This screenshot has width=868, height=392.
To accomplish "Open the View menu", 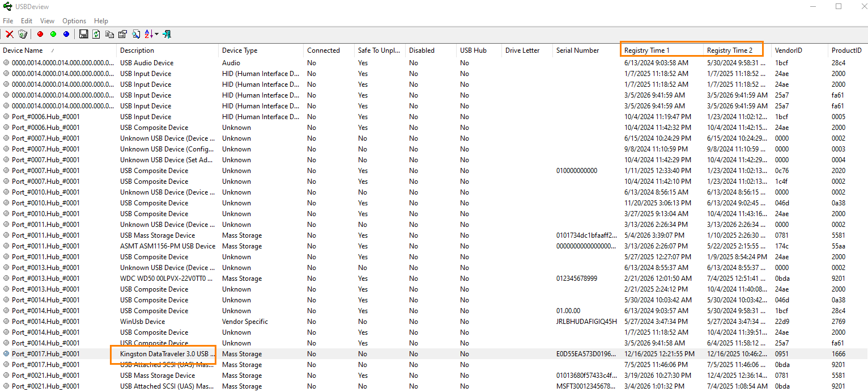I will pyautogui.click(x=48, y=21).
